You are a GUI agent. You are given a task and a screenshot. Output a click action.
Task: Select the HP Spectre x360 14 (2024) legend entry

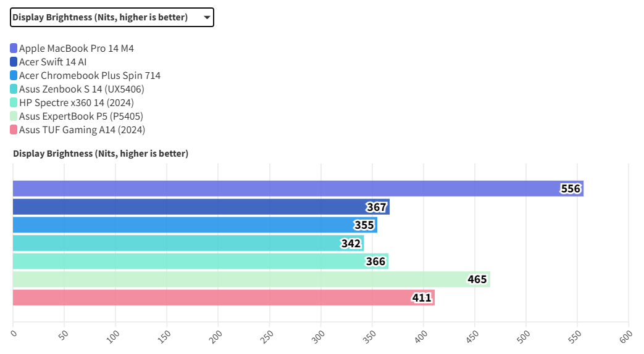click(77, 102)
